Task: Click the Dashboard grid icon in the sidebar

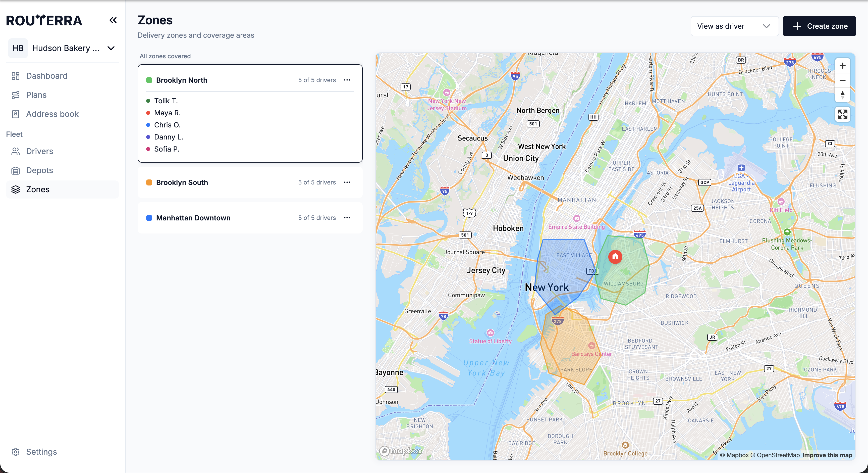Action: [x=16, y=76]
